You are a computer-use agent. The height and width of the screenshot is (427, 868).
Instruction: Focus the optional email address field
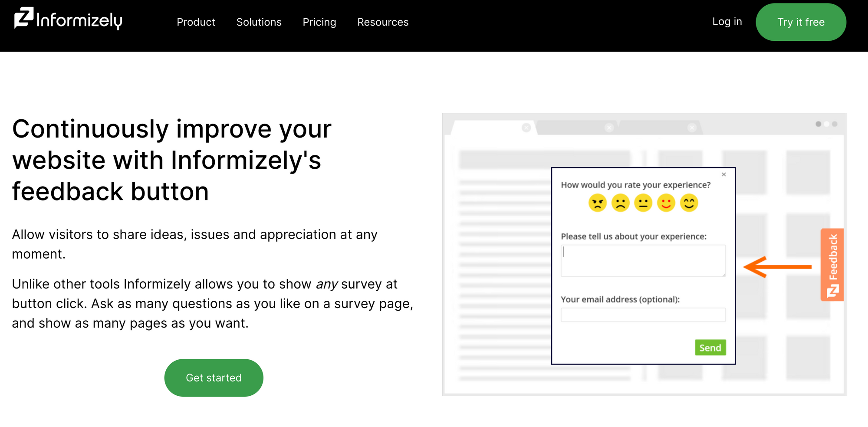click(643, 315)
